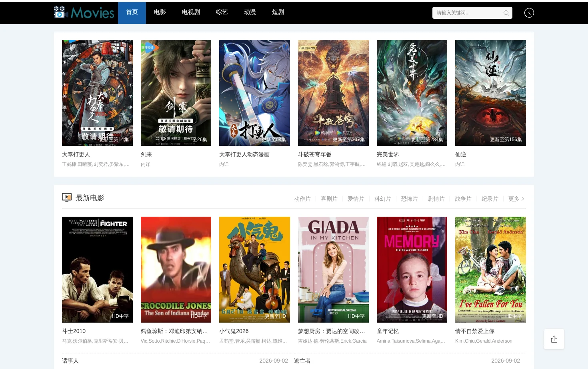Viewport: 588px width, 369px height.
Task: Open the 仙逆 poster thumbnail
Action: point(490,93)
